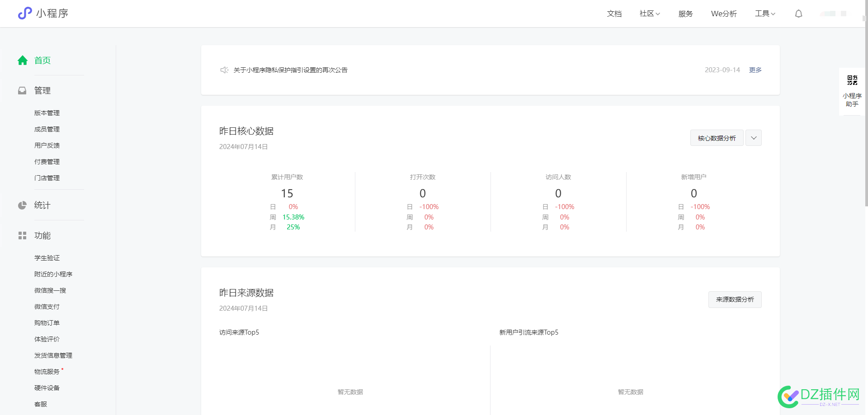Click the 管理 inbox icon
Screen dimensions: 868x415
22,91
